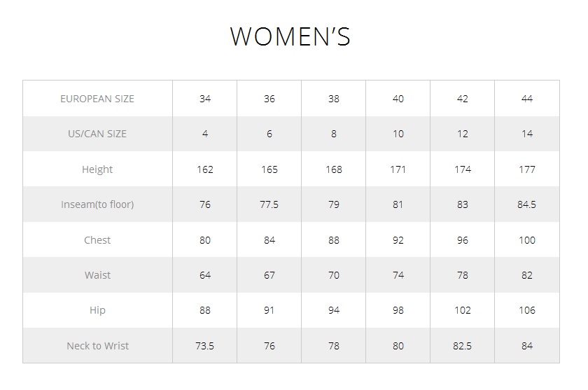The height and width of the screenshot is (390, 588).
Task: Click the Inseam(to floor) label
Action: pyautogui.click(x=97, y=204)
